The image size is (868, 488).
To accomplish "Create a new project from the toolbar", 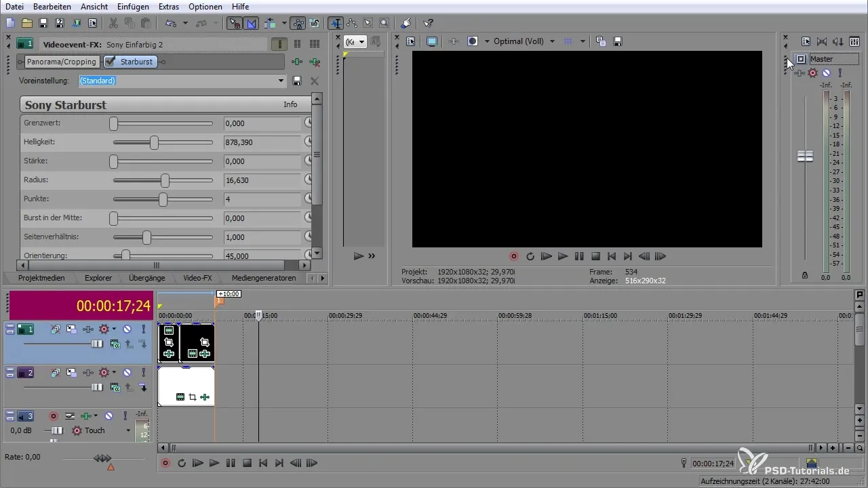I will (x=10, y=23).
